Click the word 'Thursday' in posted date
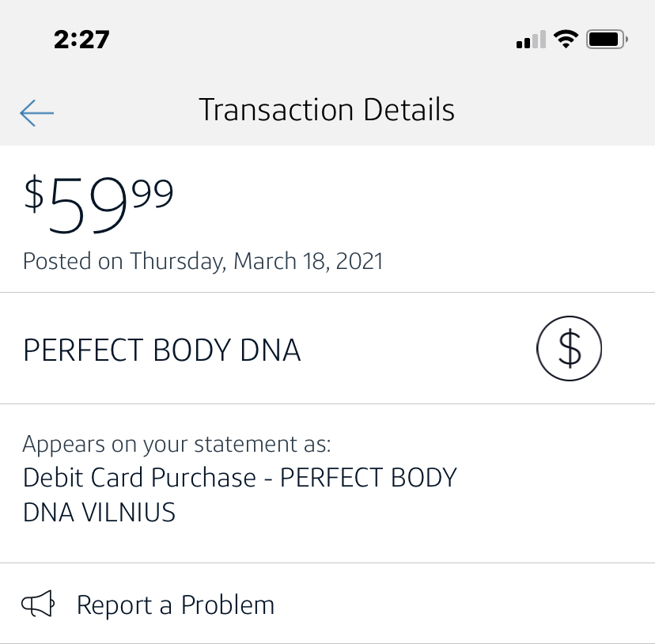The height and width of the screenshot is (644, 655). (178, 261)
